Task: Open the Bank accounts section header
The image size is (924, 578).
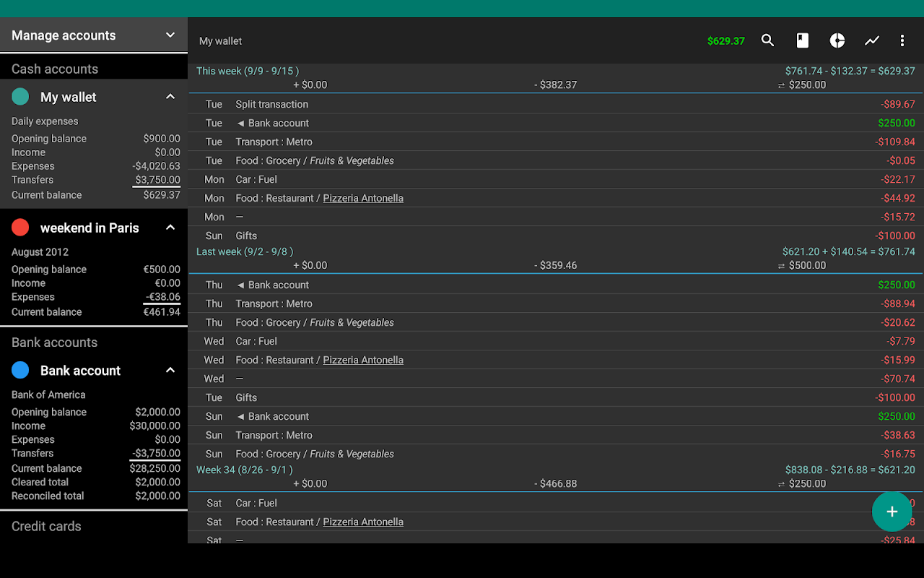Action: pyautogui.click(x=54, y=342)
